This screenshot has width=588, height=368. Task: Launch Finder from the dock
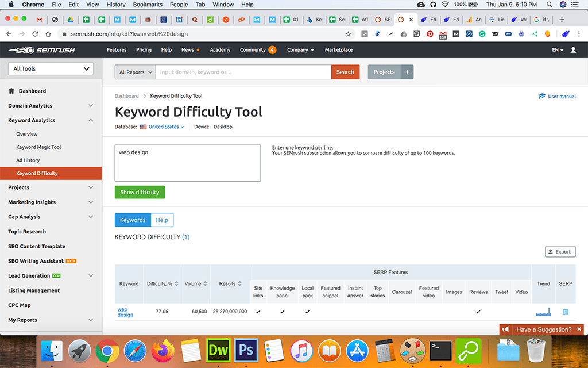(52, 351)
